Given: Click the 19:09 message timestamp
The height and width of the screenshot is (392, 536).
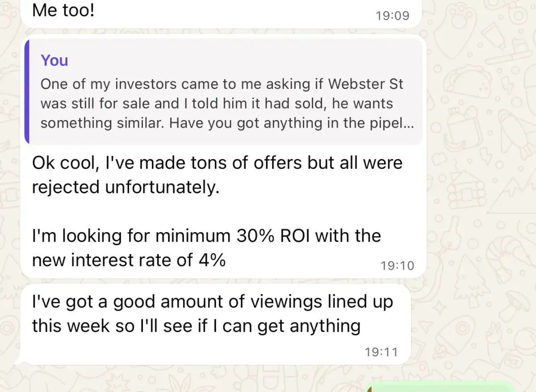Looking at the screenshot, I should (x=392, y=16).
